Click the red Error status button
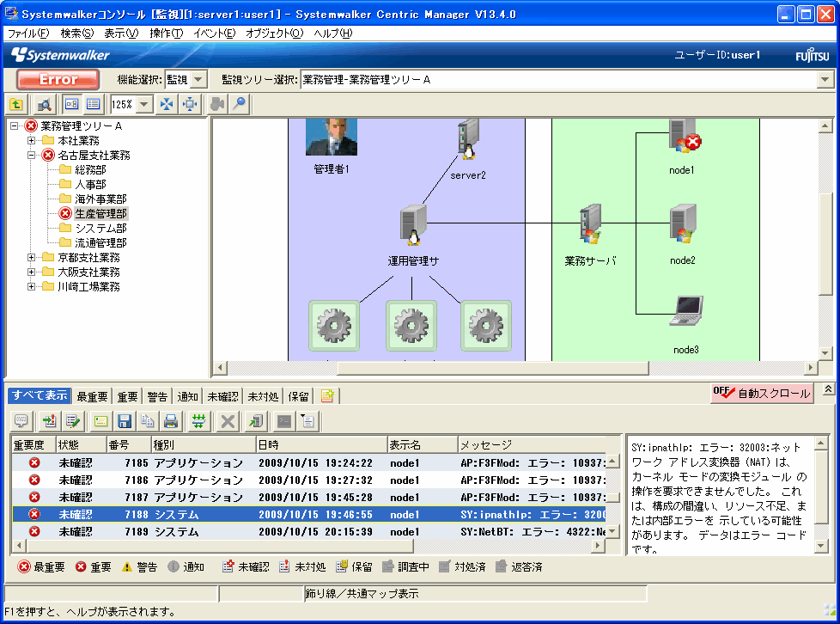The image size is (840, 624). click(x=58, y=80)
